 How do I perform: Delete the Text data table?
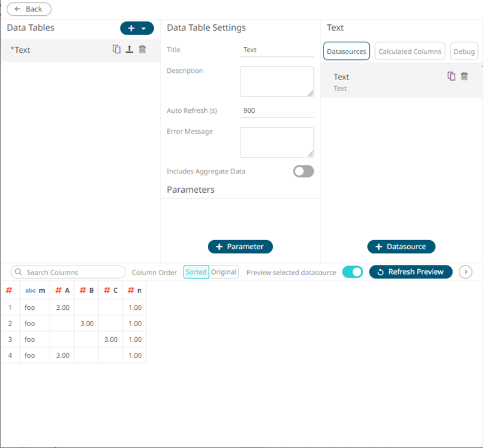[142, 50]
